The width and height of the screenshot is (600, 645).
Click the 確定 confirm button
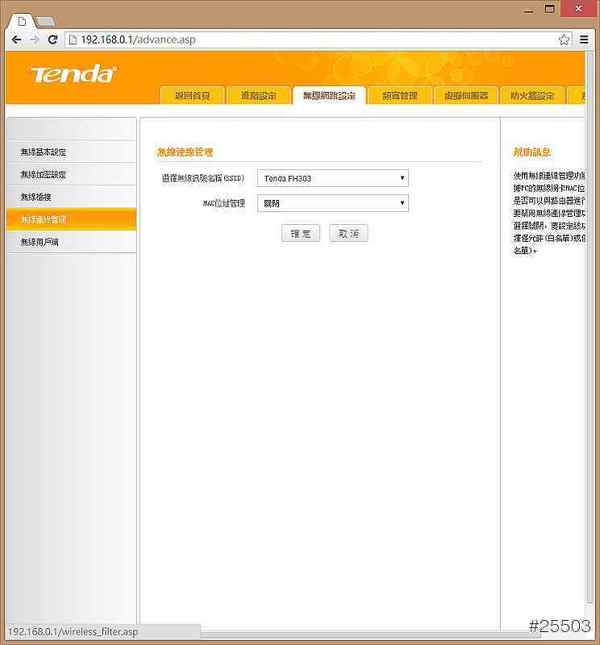(x=300, y=234)
